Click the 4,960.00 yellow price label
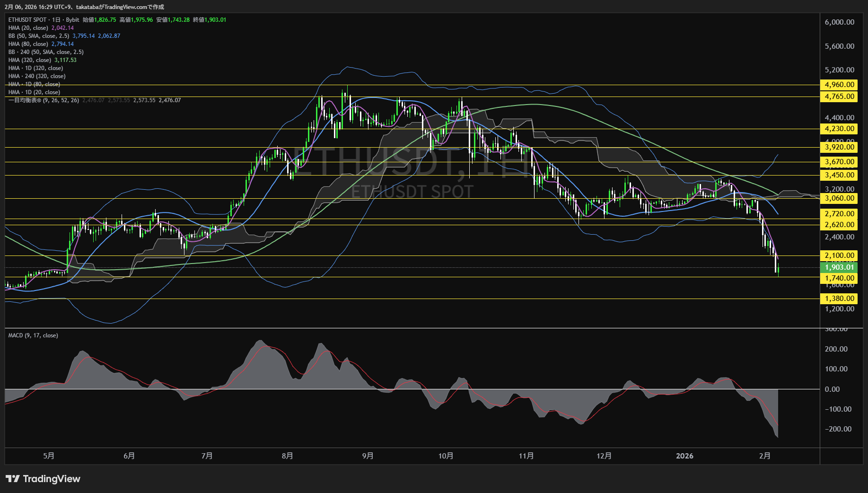Viewport: 868px width, 493px height. pos(839,85)
